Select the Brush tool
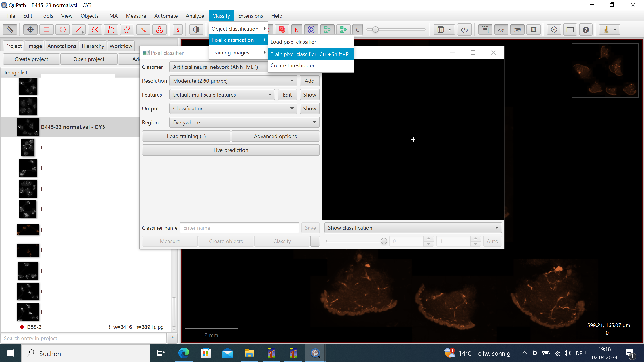 click(x=127, y=29)
